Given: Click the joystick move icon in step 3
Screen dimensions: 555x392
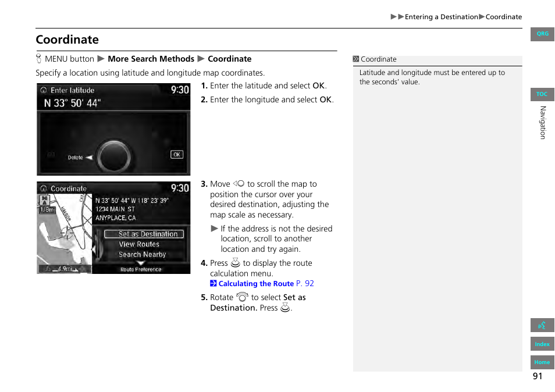Looking at the screenshot, I should pyautogui.click(x=239, y=184).
